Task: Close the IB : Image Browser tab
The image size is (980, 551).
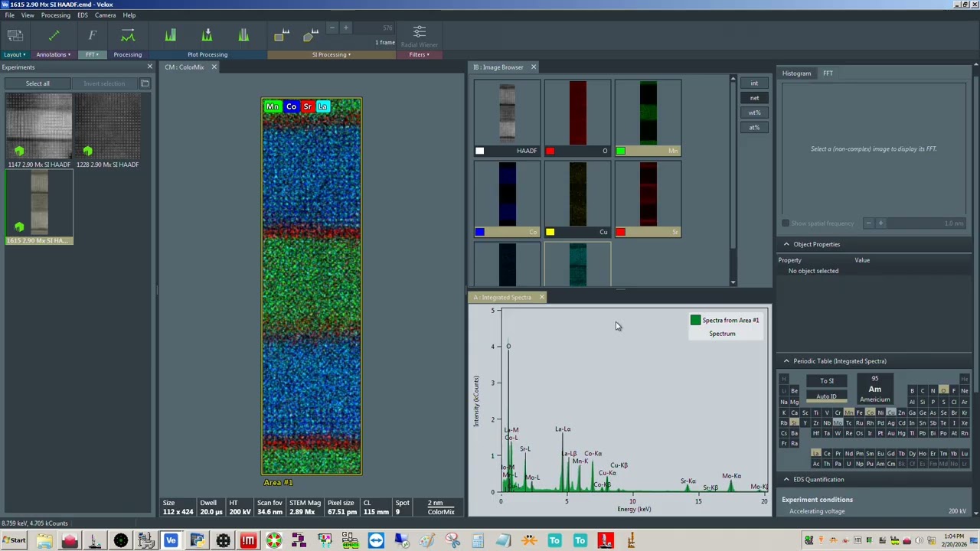Action: point(534,67)
